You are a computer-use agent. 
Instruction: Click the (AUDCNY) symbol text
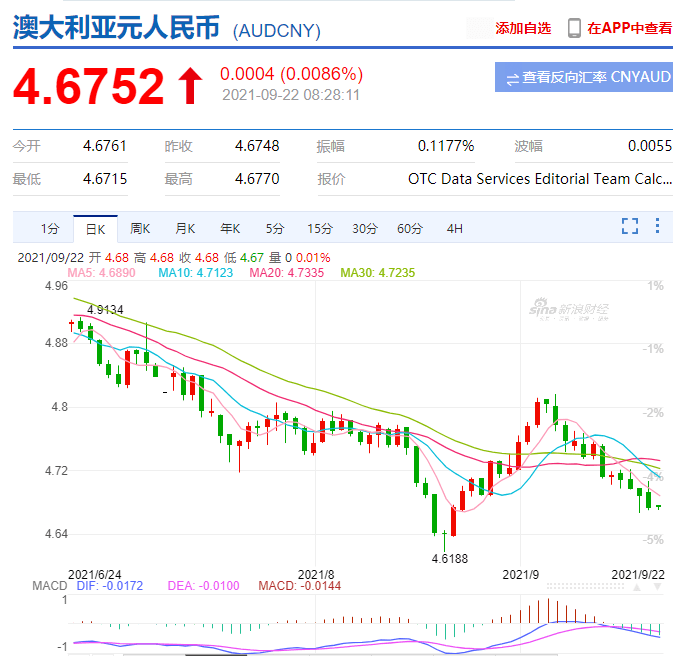coord(277,31)
